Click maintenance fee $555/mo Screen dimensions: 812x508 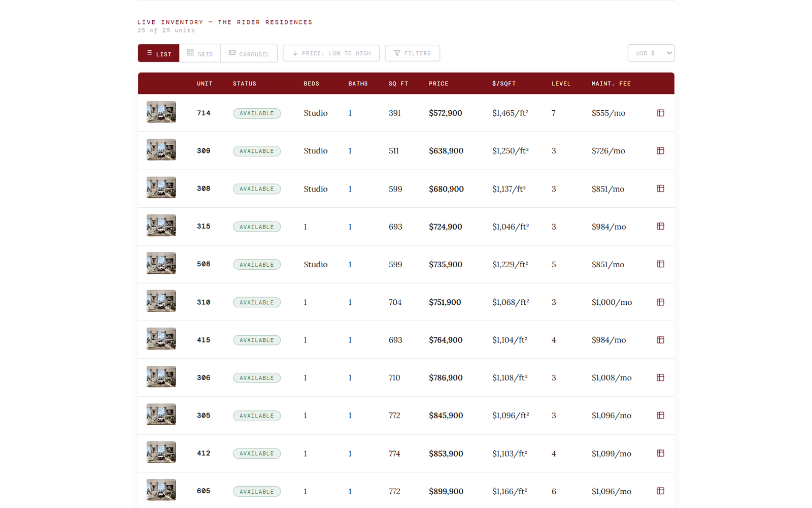coord(608,113)
